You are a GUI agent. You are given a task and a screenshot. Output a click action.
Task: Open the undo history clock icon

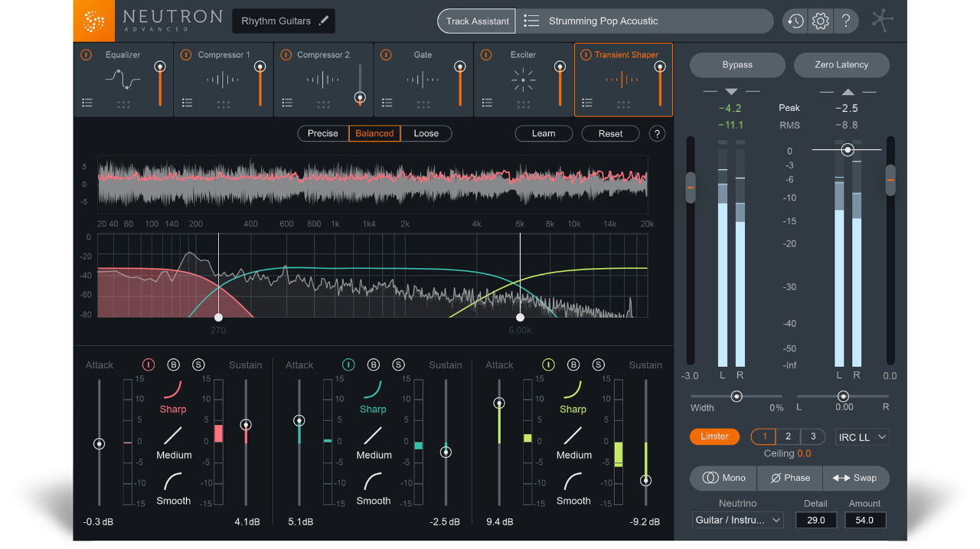[795, 21]
